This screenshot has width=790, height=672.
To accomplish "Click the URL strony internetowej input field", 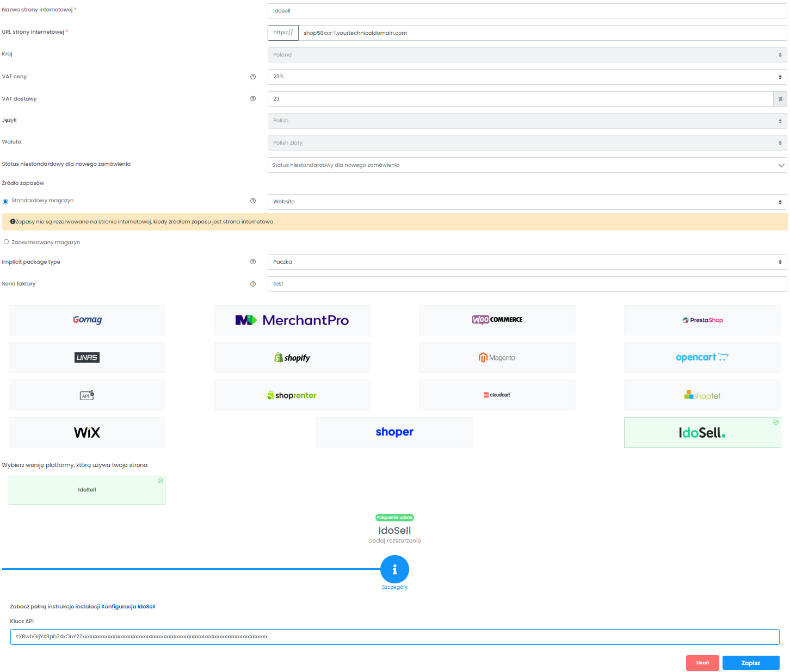I will (x=542, y=33).
